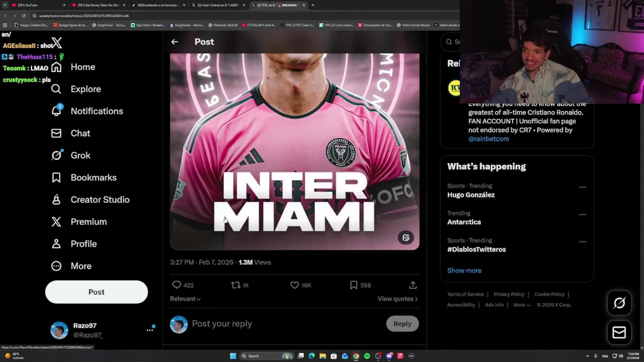The height and width of the screenshot is (362, 644).
Task: Open the @rainbetcom link
Action: (x=489, y=139)
